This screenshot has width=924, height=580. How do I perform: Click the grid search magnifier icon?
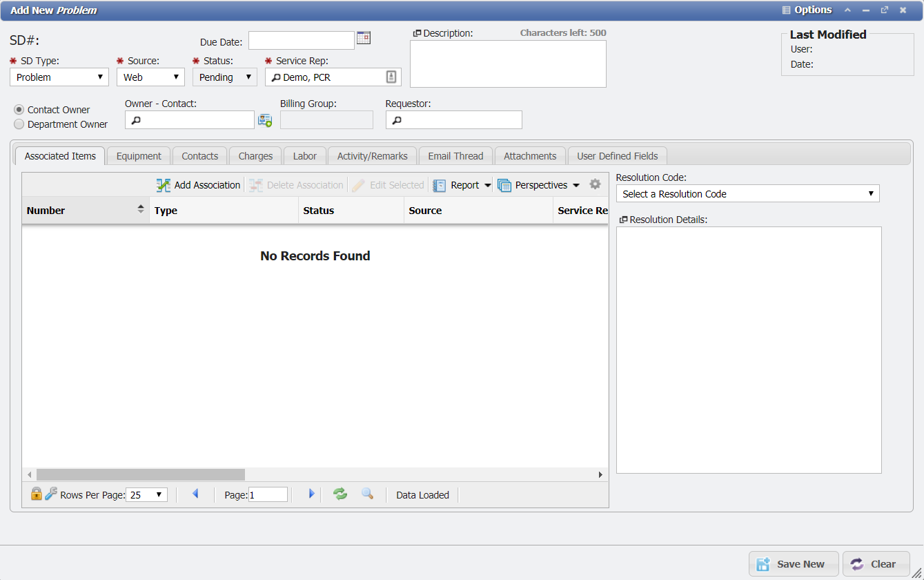pyautogui.click(x=368, y=494)
